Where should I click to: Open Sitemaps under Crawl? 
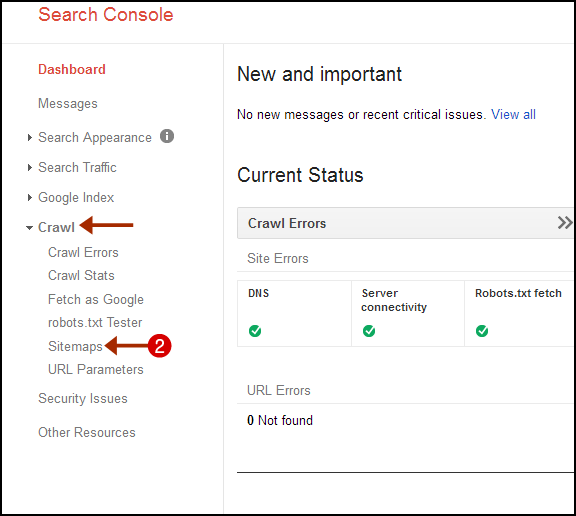(x=75, y=346)
